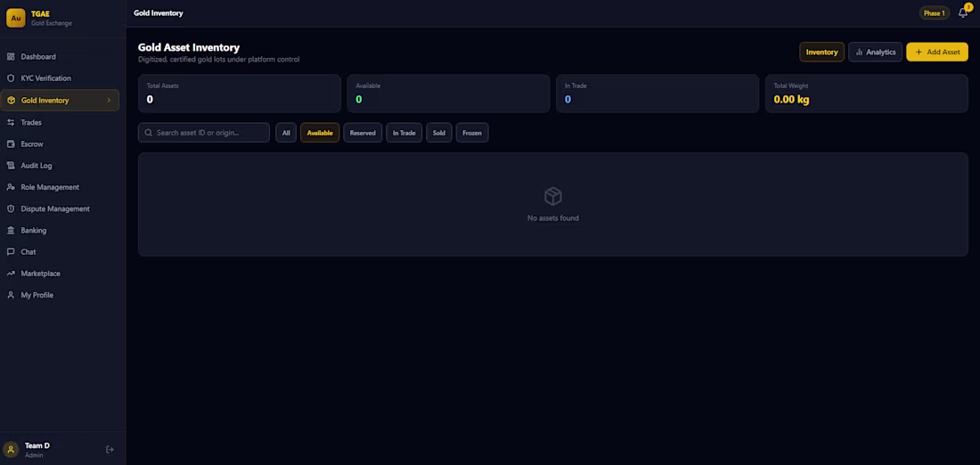The image size is (980, 465).
Task: Click the Banking building icon
Action: (x=11, y=231)
